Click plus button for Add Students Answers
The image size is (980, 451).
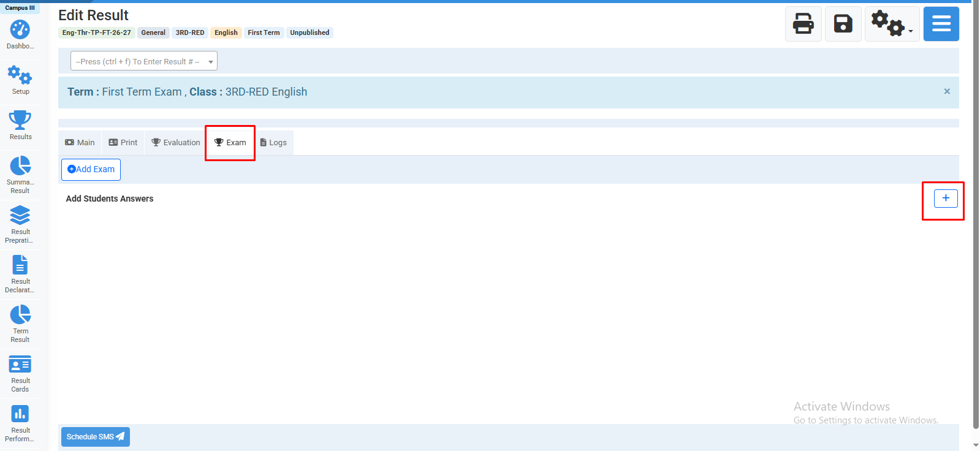pyautogui.click(x=945, y=198)
